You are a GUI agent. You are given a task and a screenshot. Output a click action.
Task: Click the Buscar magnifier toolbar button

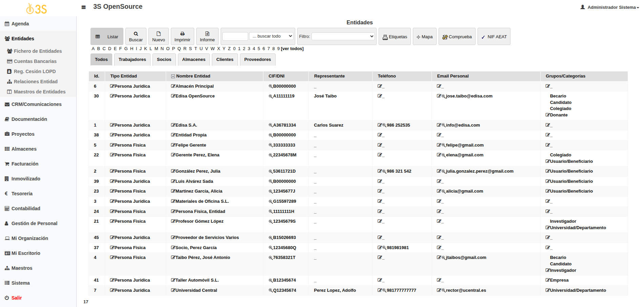tap(136, 37)
